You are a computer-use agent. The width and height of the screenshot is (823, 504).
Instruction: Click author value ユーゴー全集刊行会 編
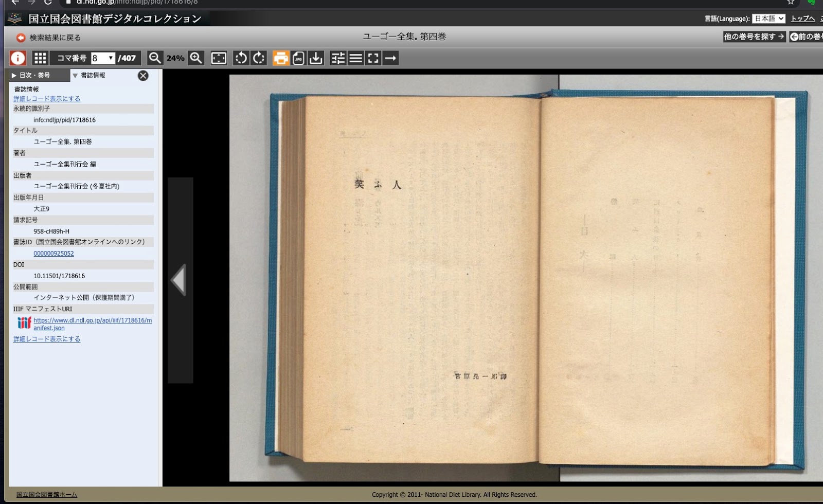[65, 164]
